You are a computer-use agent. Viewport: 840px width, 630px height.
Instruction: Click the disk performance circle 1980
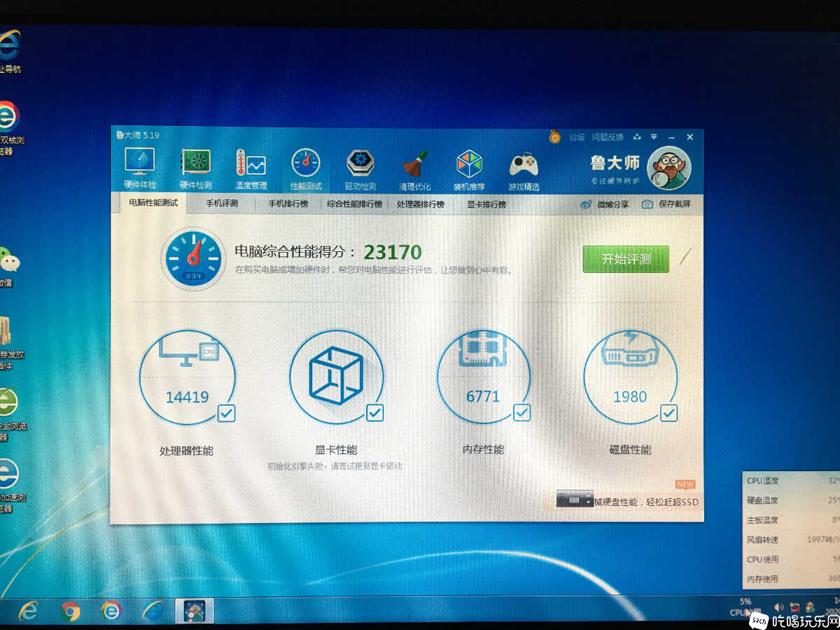630,378
